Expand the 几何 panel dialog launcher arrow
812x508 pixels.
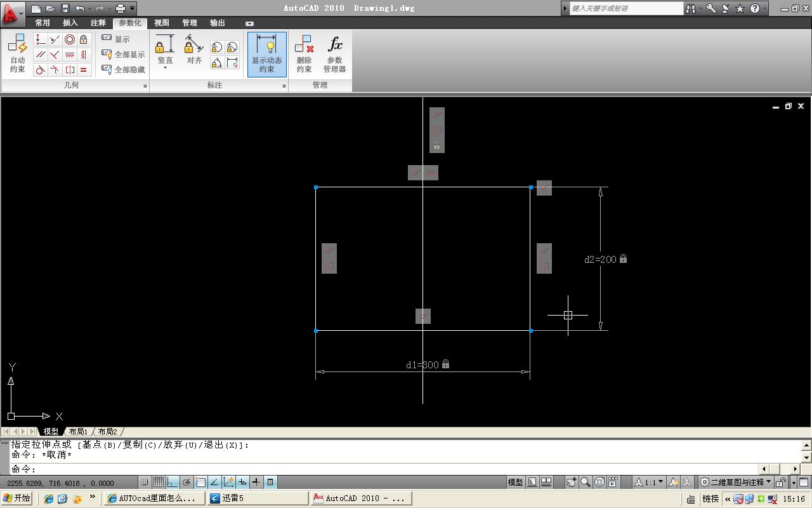(x=144, y=86)
